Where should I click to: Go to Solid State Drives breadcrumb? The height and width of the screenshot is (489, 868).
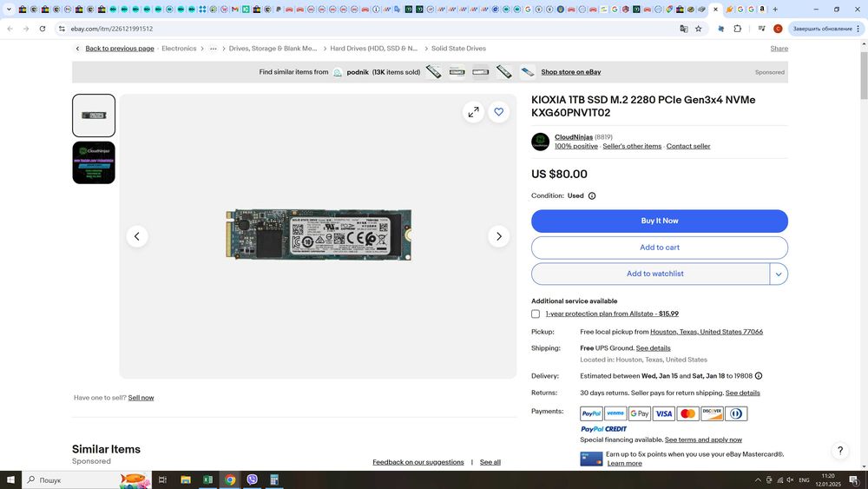coord(458,49)
